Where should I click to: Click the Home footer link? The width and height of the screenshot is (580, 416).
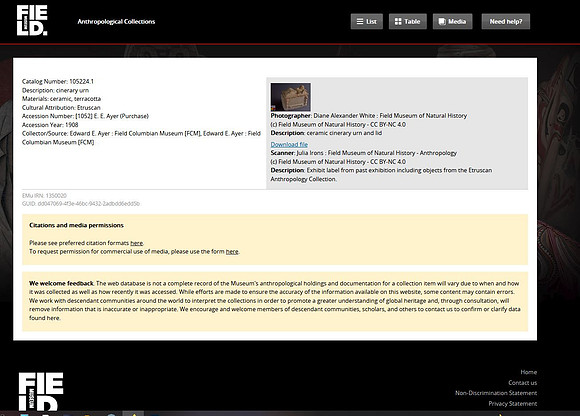pos(529,372)
